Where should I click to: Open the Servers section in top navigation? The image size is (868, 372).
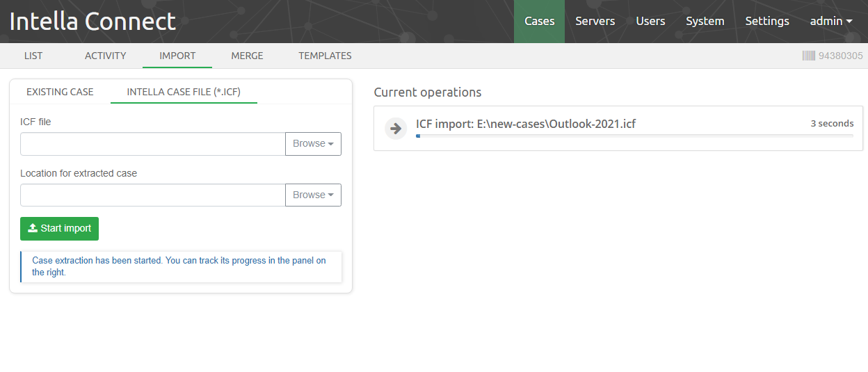pyautogui.click(x=595, y=22)
